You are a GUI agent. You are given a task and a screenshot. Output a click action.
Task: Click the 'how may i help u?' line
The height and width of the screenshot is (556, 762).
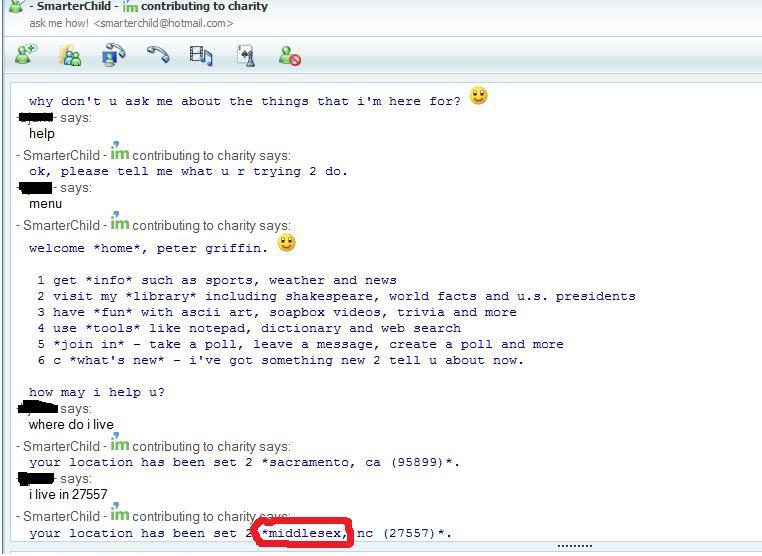97,392
